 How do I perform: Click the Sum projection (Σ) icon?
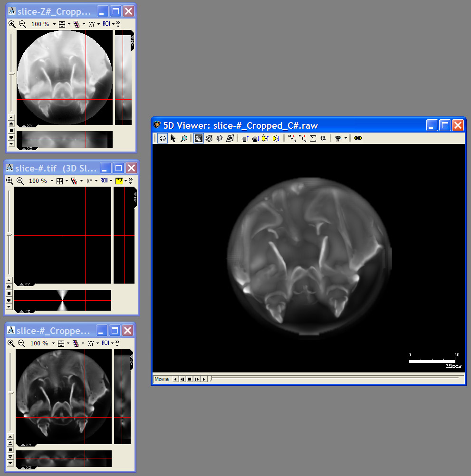313,138
